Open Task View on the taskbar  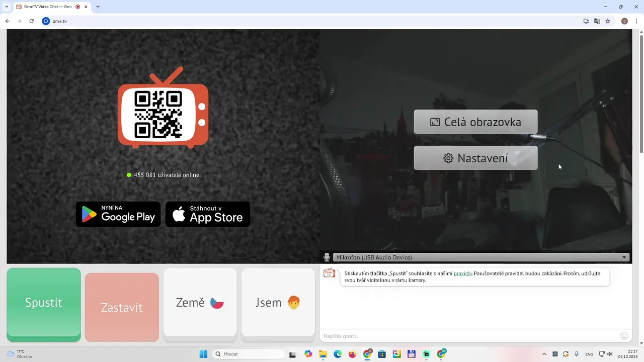click(x=293, y=354)
